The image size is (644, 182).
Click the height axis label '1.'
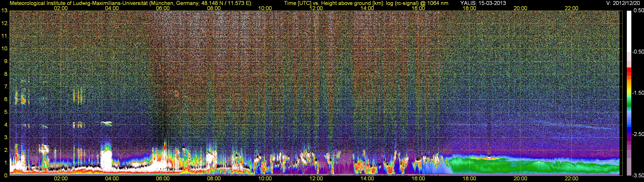click(6, 163)
